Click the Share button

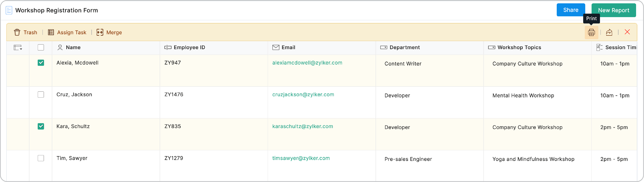tap(571, 10)
